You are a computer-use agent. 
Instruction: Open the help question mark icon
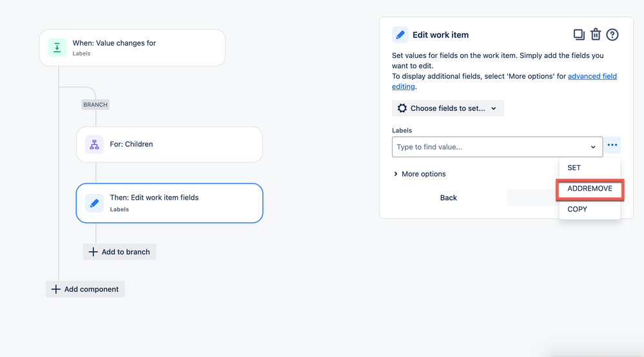[x=612, y=35]
